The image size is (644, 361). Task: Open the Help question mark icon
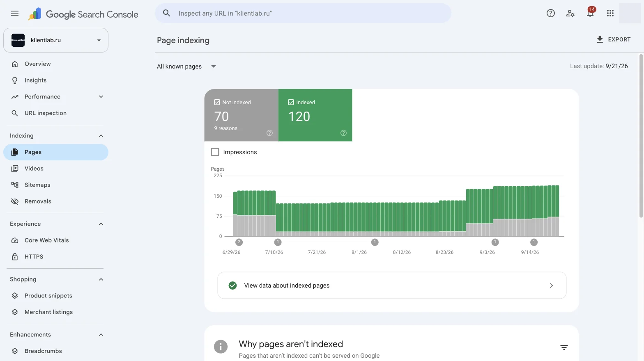click(x=551, y=13)
